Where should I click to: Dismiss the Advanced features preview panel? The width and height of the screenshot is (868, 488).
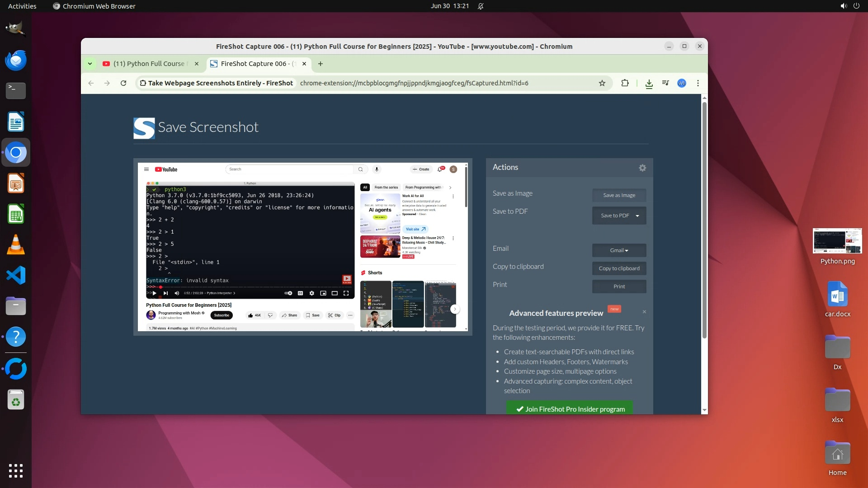click(644, 312)
